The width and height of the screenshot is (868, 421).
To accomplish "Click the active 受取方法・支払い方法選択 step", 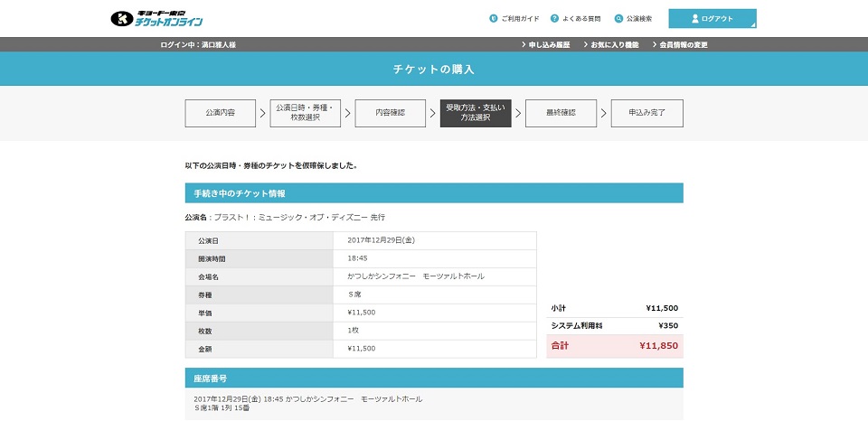I will [476, 113].
